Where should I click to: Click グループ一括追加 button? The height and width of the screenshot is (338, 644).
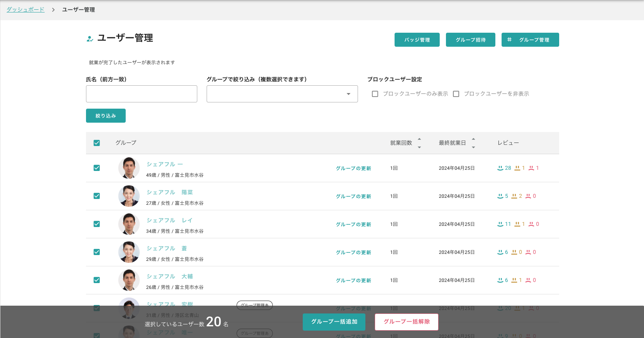point(334,322)
